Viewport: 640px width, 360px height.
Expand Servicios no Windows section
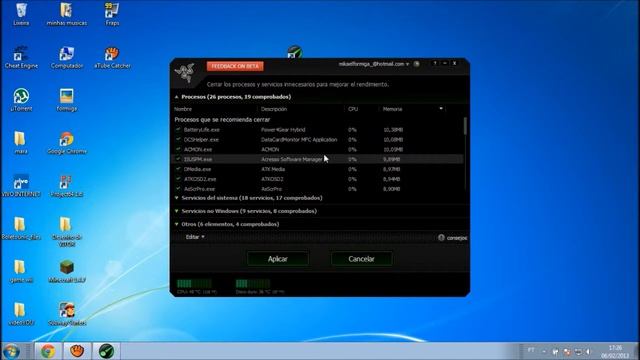pos(177,211)
